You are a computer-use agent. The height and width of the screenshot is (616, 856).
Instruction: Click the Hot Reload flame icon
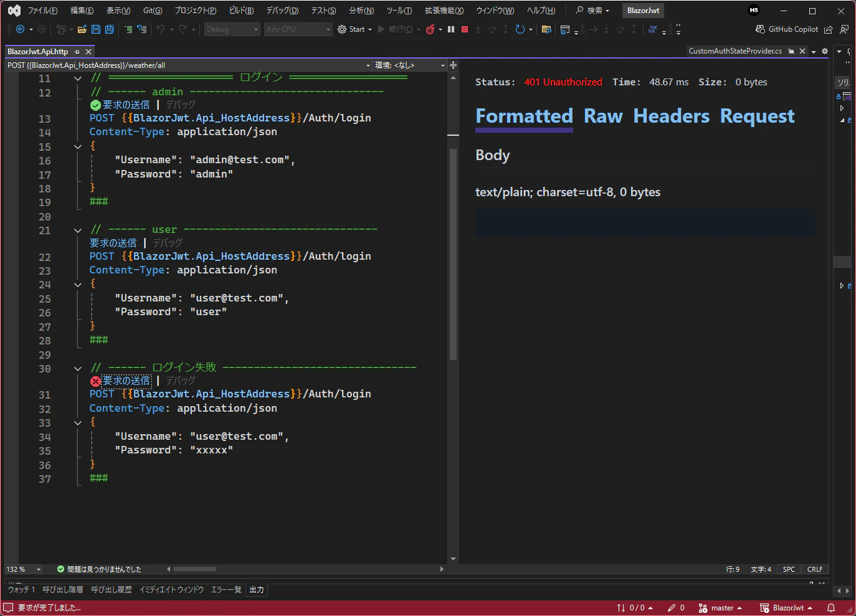pyautogui.click(x=430, y=29)
